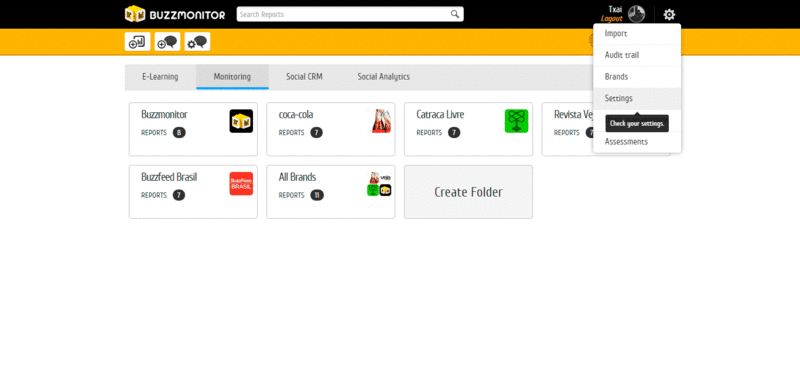The width and height of the screenshot is (800, 372).
Task: Click the Logout link
Action: tap(611, 19)
